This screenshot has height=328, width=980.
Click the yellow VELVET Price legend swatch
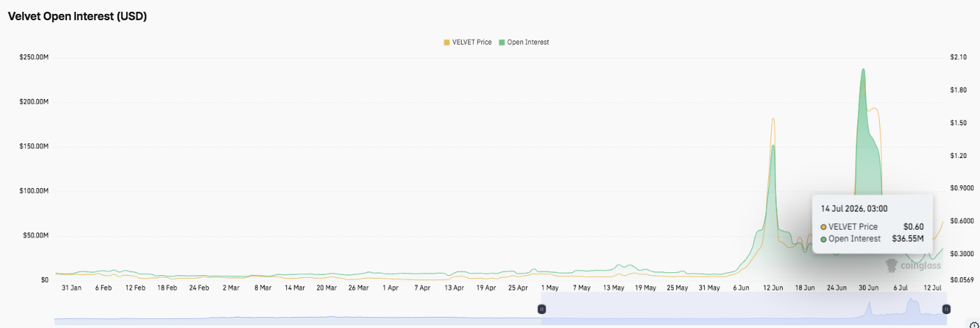tap(446, 42)
